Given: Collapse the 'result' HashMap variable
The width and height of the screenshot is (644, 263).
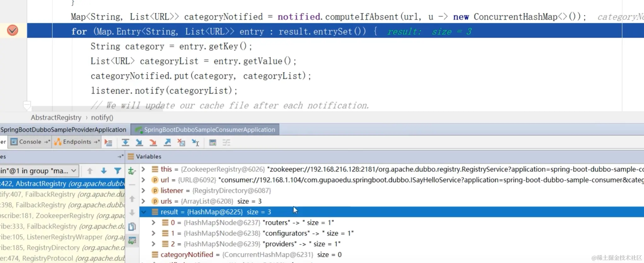Looking at the screenshot, I should [x=144, y=212].
